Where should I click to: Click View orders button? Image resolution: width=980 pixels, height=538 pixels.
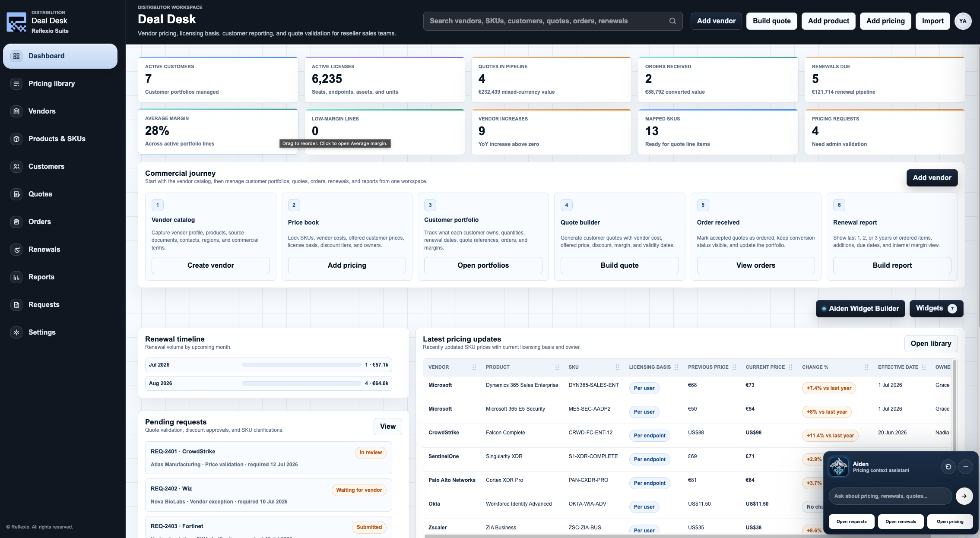[755, 266]
